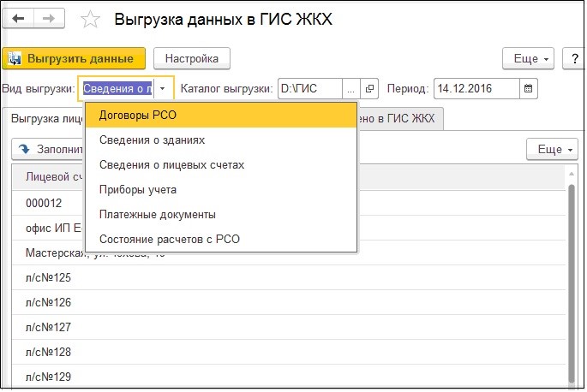587x392 pixels.
Task: Click the open folder icon beside Каталог выгрузки
Action: 370,88
